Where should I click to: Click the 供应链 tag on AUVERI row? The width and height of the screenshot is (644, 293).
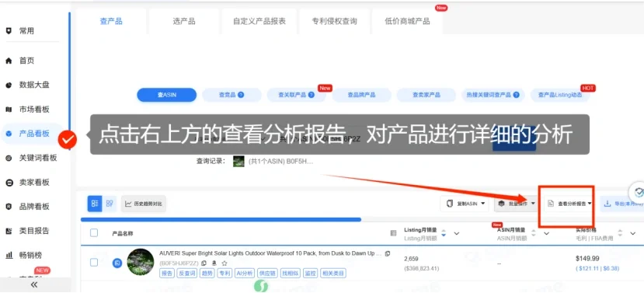click(267, 274)
